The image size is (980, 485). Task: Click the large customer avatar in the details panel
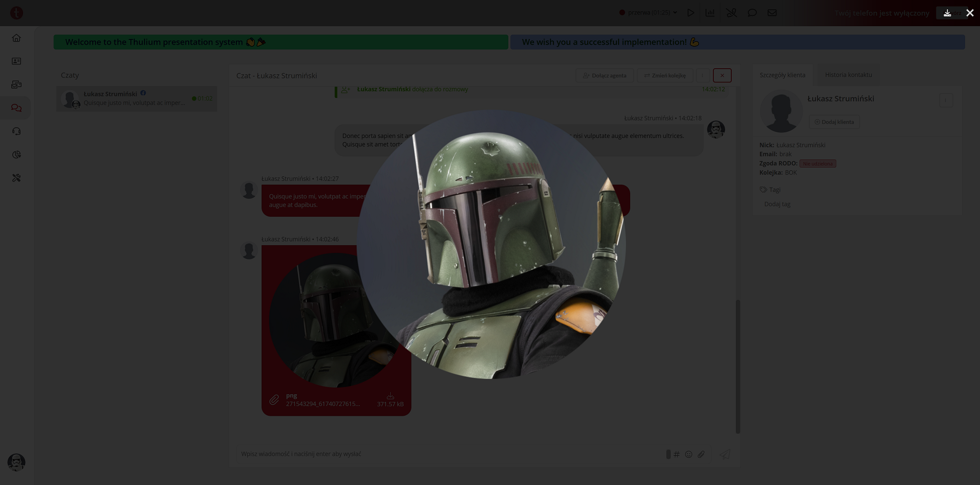tap(781, 111)
